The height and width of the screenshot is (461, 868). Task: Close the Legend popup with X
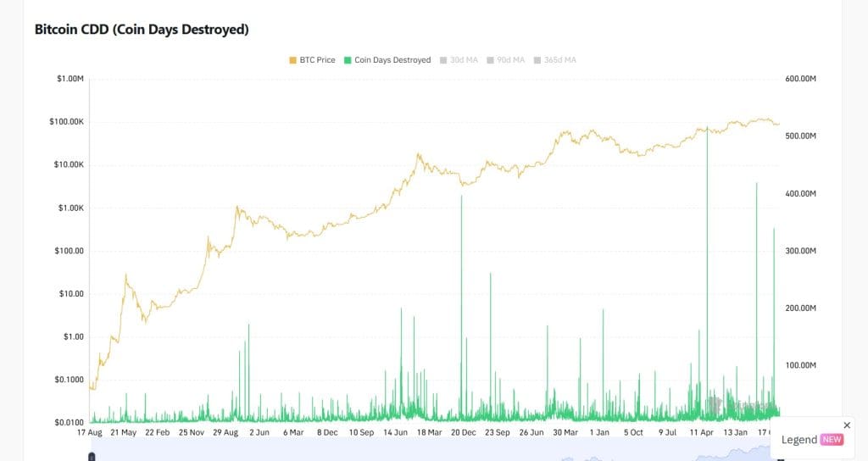pyautogui.click(x=847, y=425)
